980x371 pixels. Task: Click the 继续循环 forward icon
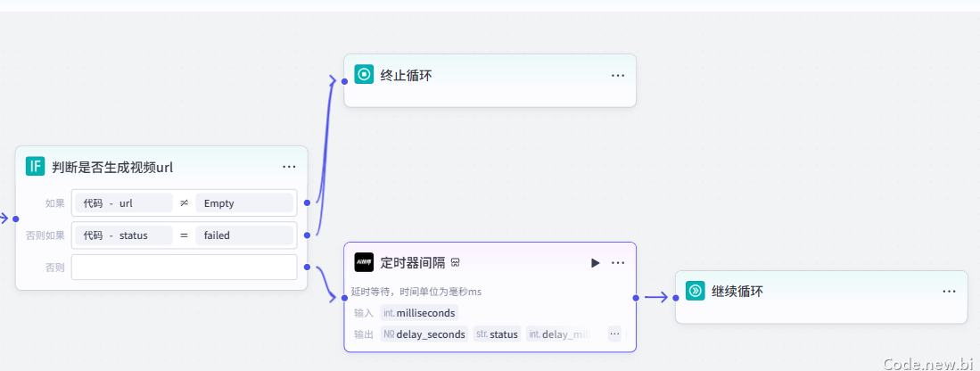(x=695, y=291)
